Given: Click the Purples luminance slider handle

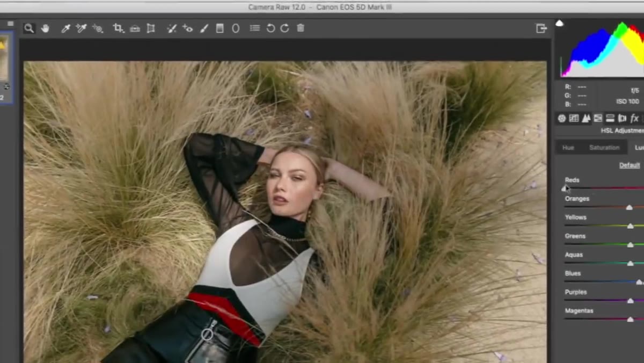Looking at the screenshot, I should pyautogui.click(x=631, y=301).
